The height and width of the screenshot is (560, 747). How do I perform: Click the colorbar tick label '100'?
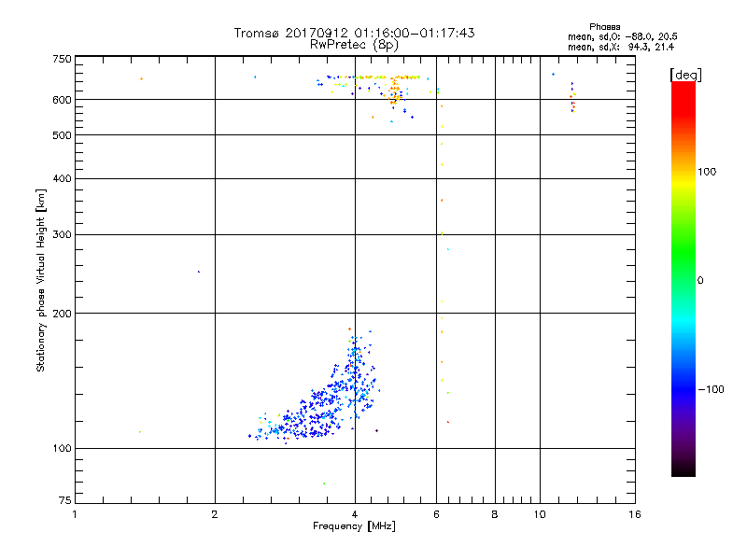(x=707, y=172)
